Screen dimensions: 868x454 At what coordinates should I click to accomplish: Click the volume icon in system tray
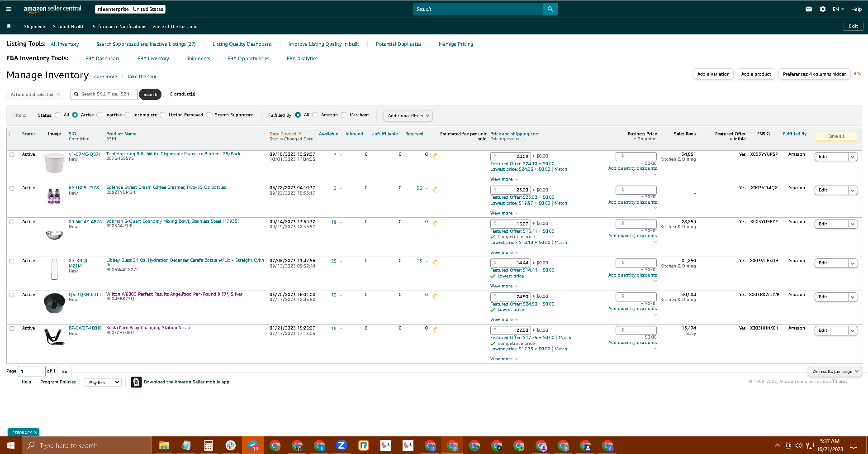pyautogui.click(x=799, y=445)
